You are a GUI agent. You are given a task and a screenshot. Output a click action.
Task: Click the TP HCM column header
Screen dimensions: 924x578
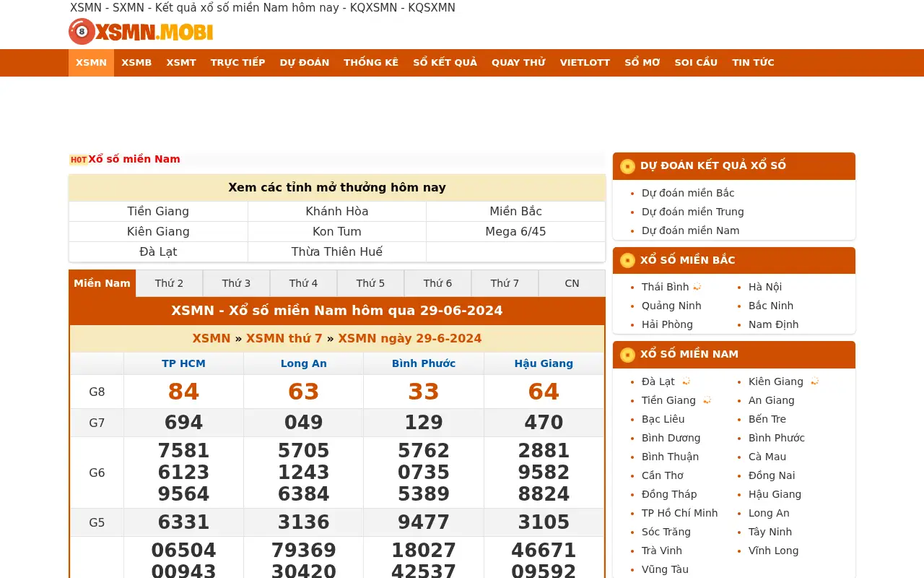(183, 363)
